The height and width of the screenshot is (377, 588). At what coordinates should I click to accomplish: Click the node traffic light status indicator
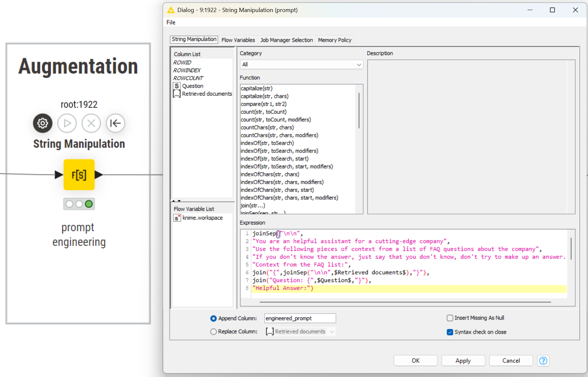[x=79, y=204]
